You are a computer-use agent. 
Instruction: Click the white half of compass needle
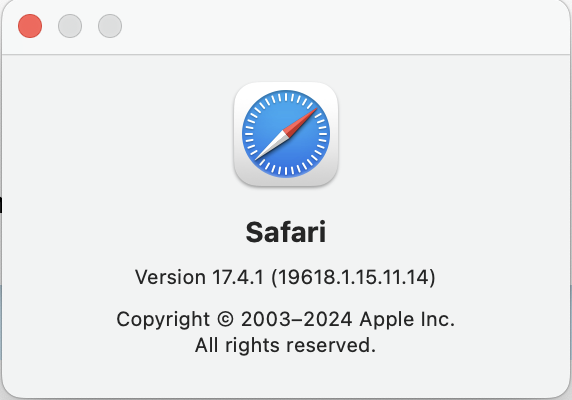point(270,146)
